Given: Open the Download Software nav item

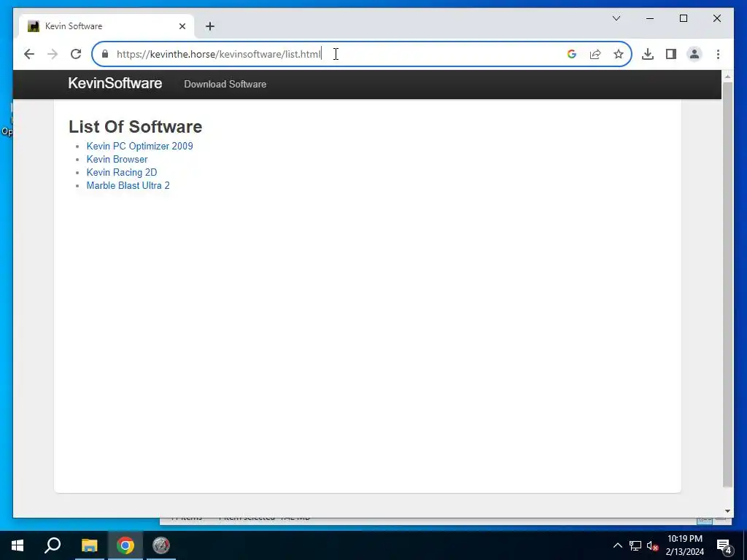Looking at the screenshot, I should (x=225, y=85).
